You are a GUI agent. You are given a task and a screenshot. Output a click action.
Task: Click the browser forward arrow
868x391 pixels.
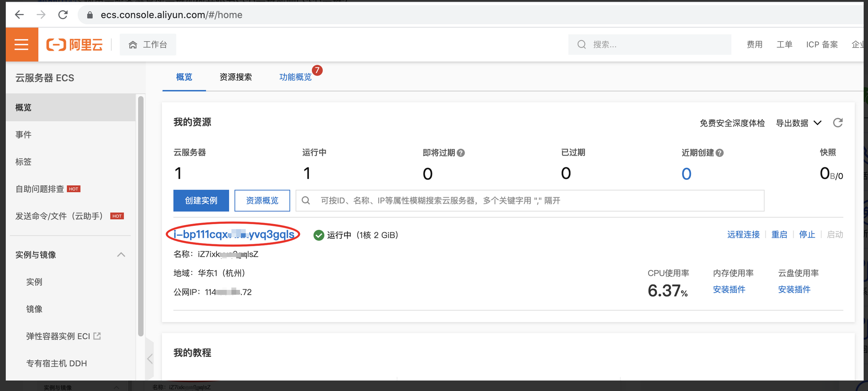point(41,14)
